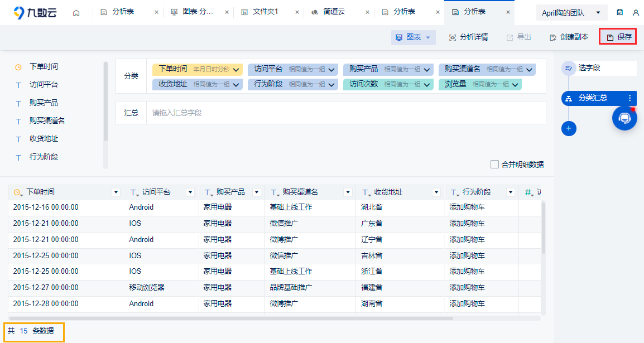Screen dimensions: 644x343
Task: Add a new step with the plus button
Action: pyautogui.click(x=569, y=128)
